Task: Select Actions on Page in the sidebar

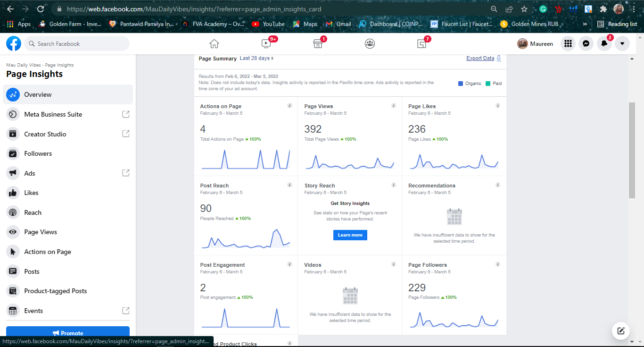Action: (68, 252)
